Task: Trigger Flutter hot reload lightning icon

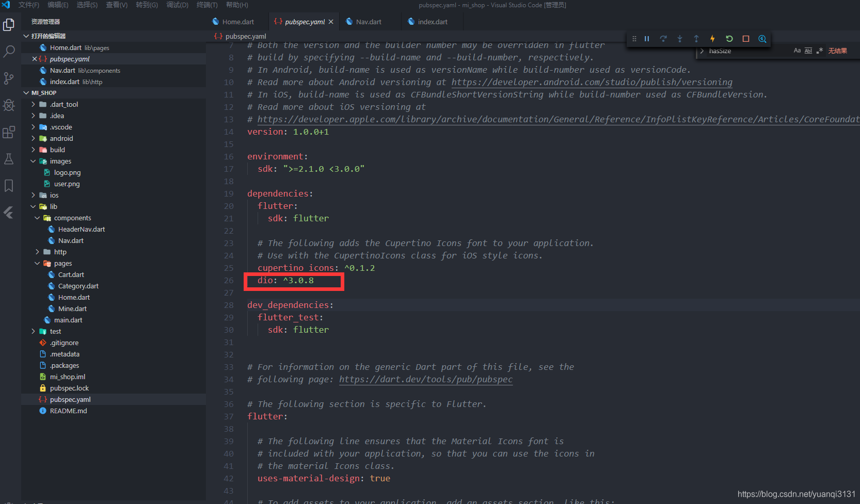Action: (713, 39)
